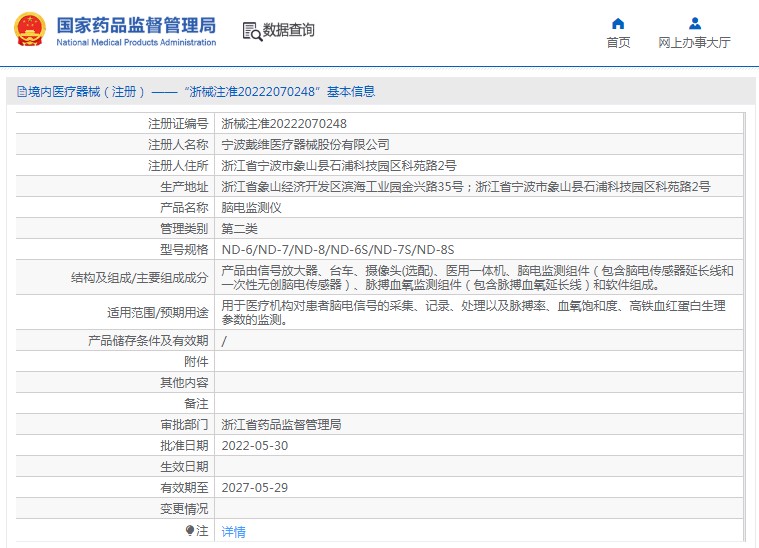Click the 生产地址 row label
The width and height of the screenshot is (759, 548).
click(184, 186)
